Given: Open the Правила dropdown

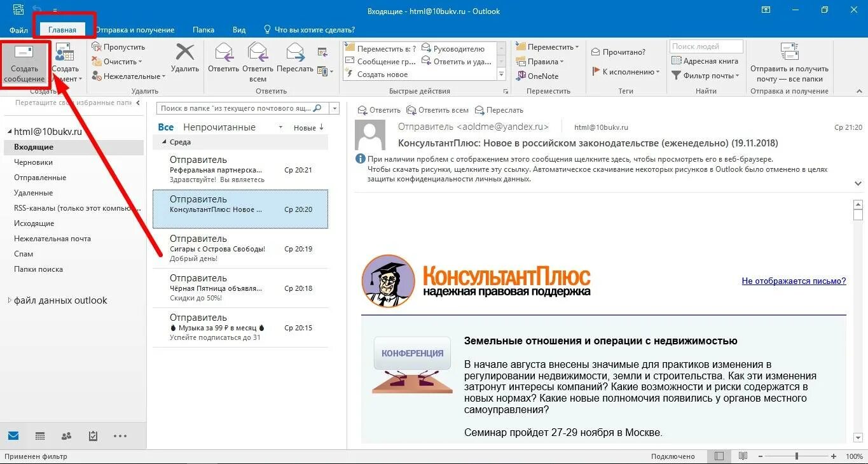Looking at the screenshot, I should tap(540, 62).
